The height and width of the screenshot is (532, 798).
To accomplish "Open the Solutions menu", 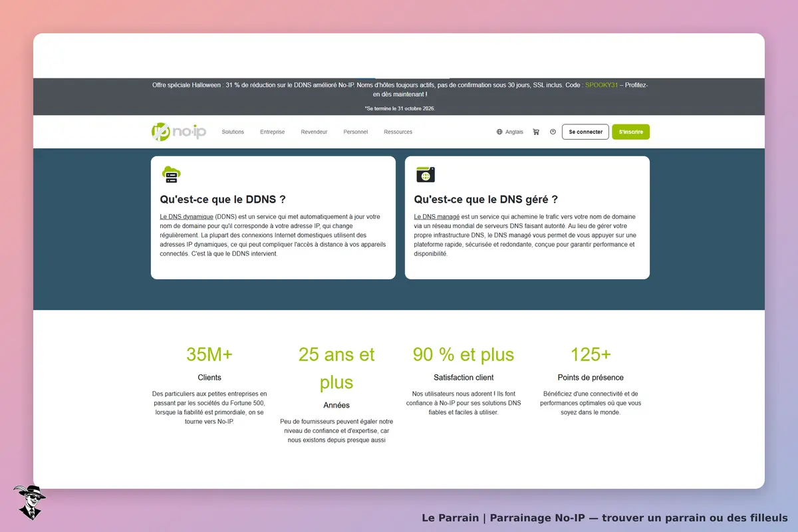I will tap(233, 132).
